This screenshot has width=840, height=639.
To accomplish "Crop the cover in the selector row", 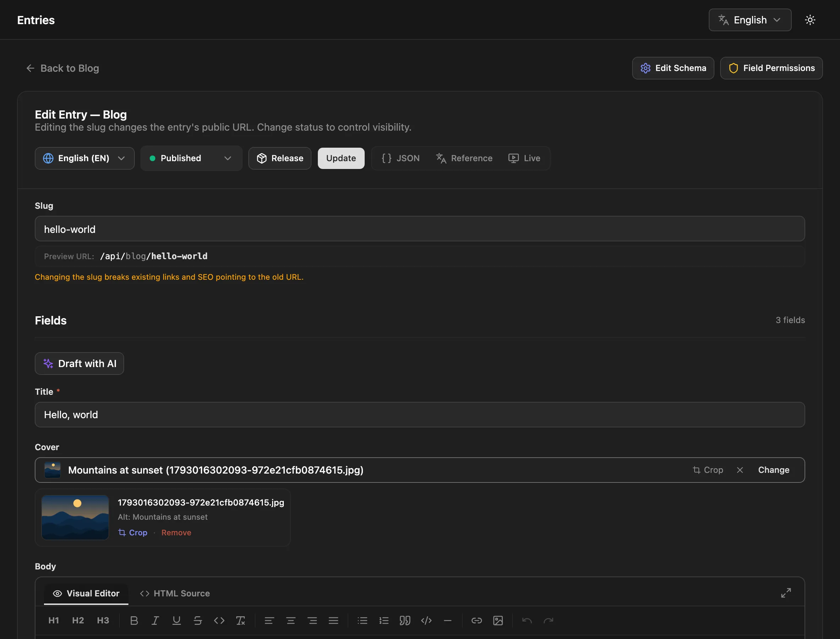I will pos(708,470).
